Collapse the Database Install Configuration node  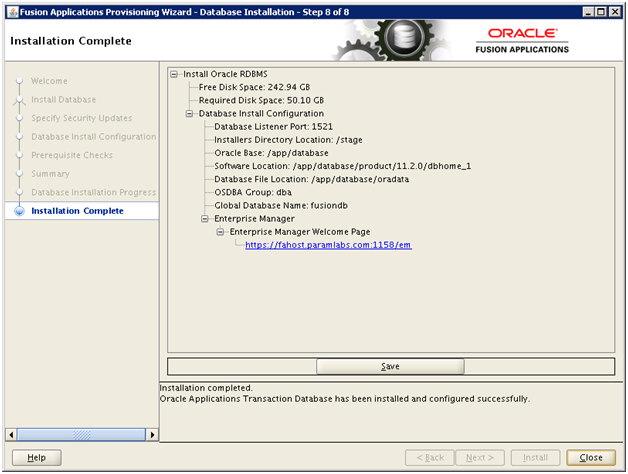189,114
